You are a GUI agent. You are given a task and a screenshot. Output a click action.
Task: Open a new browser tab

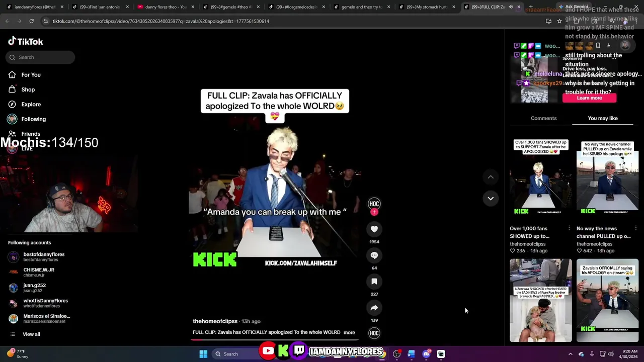pyautogui.click(x=531, y=7)
